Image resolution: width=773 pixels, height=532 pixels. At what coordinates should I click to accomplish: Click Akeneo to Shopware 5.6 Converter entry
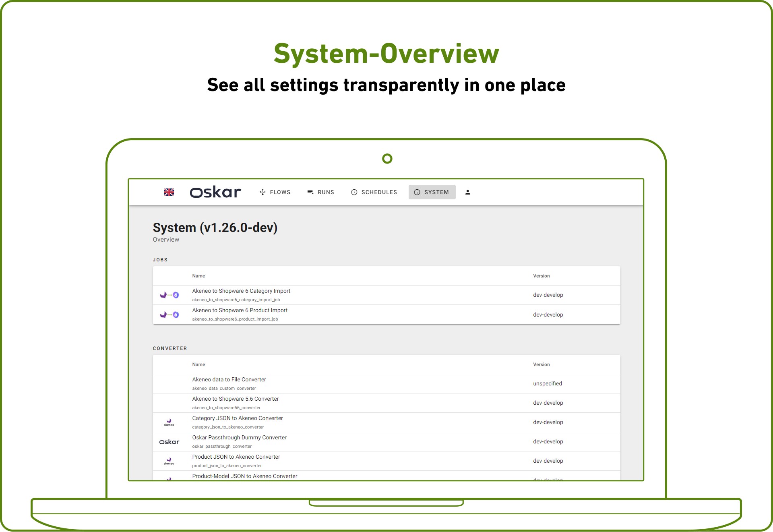click(236, 399)
